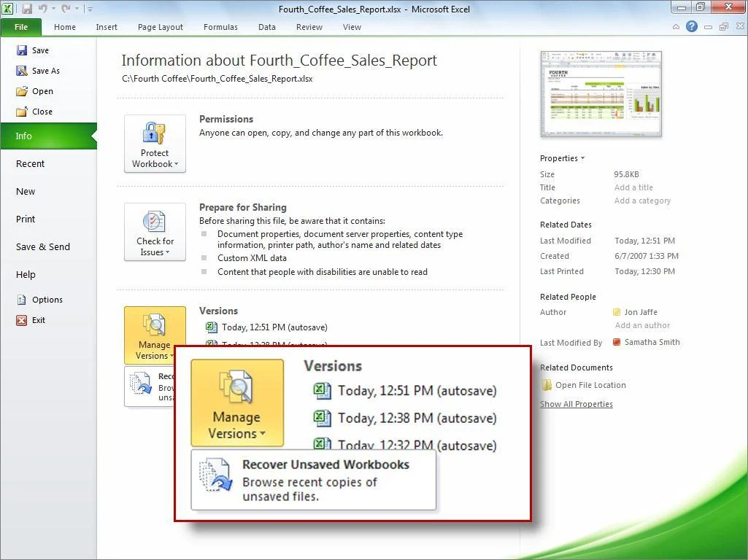The height and width of the screenshot is (560, 748).
Task: Open the Recent section
Action: (30, 163)
